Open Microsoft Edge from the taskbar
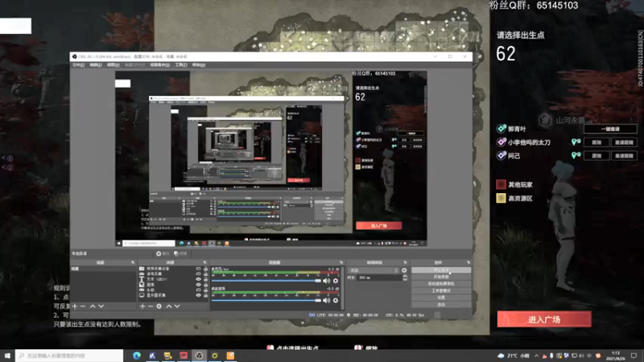Viewport: 644px width, 362px height. point(137,356)
